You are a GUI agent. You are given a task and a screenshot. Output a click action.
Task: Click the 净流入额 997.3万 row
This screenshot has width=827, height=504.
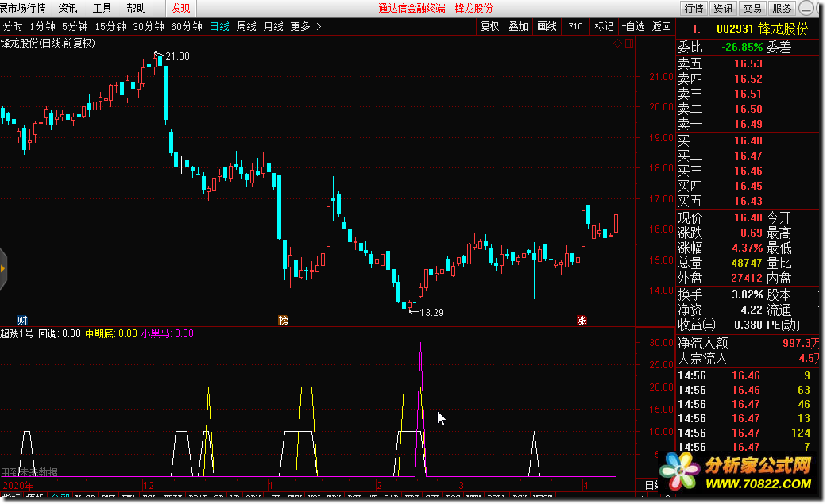click(x=748, y=343)
